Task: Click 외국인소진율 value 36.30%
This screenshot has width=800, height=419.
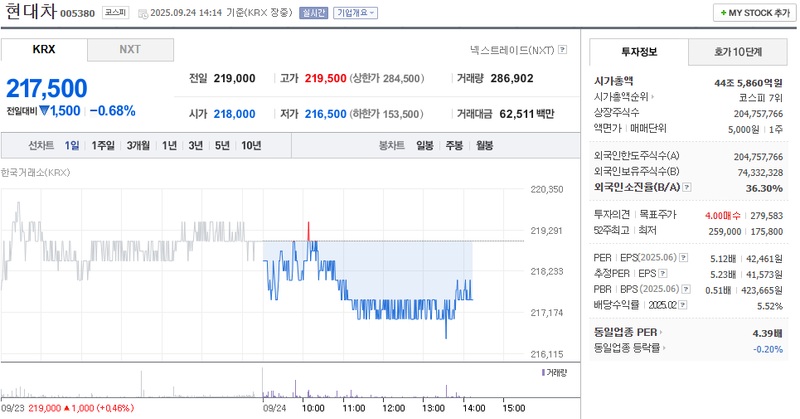Action: click(x=764, y=188)
